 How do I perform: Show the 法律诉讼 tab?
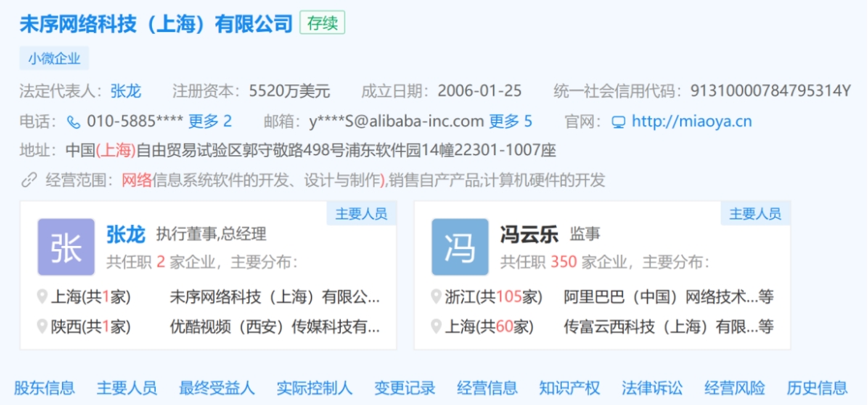click(652, 388)
